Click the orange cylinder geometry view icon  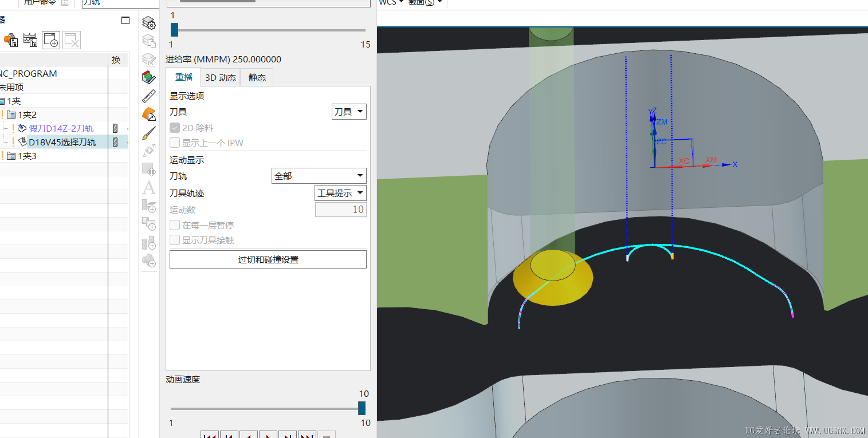11,40
